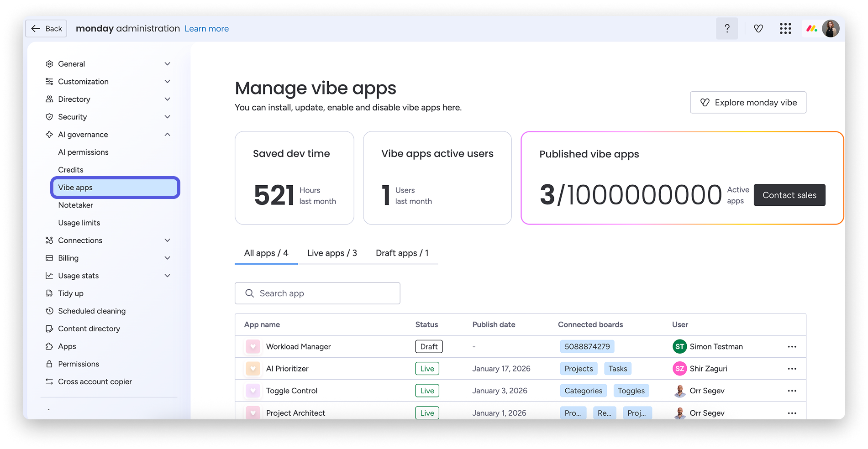
Task: Open Usage limits in the sidebar
Action: click(x=79, y=223)
